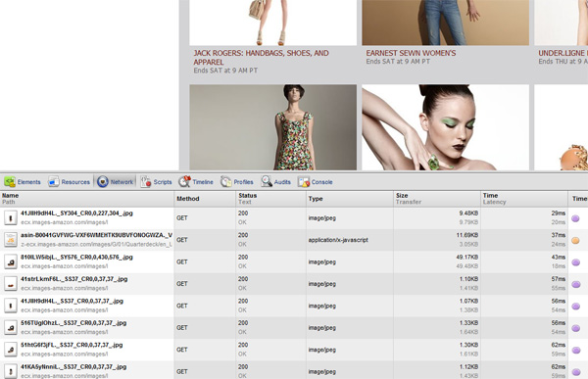Click the purple timeline dot in the 9.48KB row

575,218
